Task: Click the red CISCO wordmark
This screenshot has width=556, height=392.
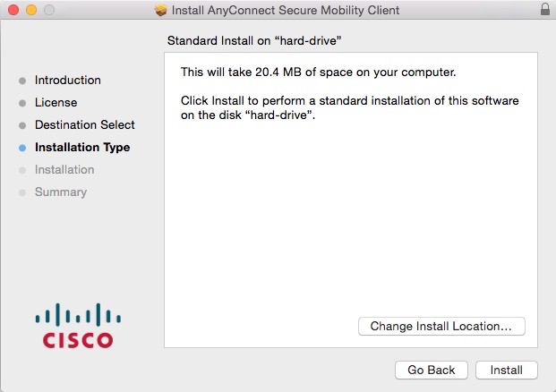Action: coord(78,340)
